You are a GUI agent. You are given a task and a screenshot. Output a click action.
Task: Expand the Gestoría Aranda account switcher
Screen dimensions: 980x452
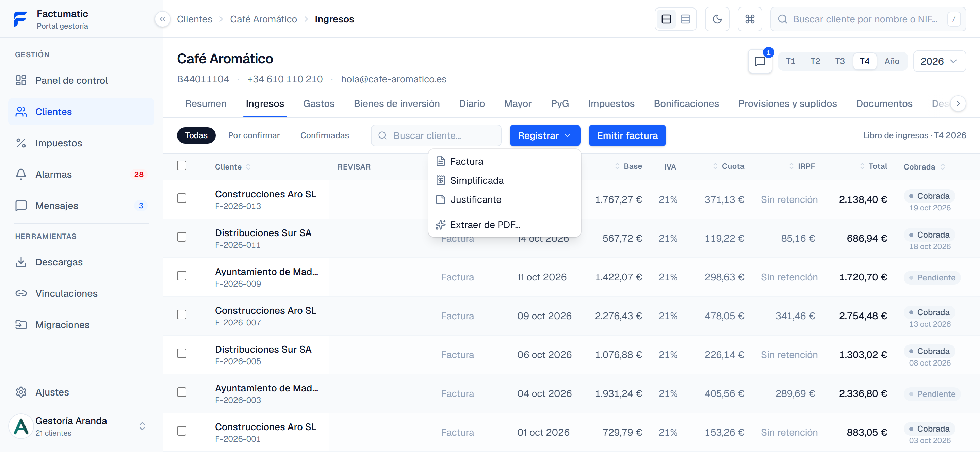81,426
